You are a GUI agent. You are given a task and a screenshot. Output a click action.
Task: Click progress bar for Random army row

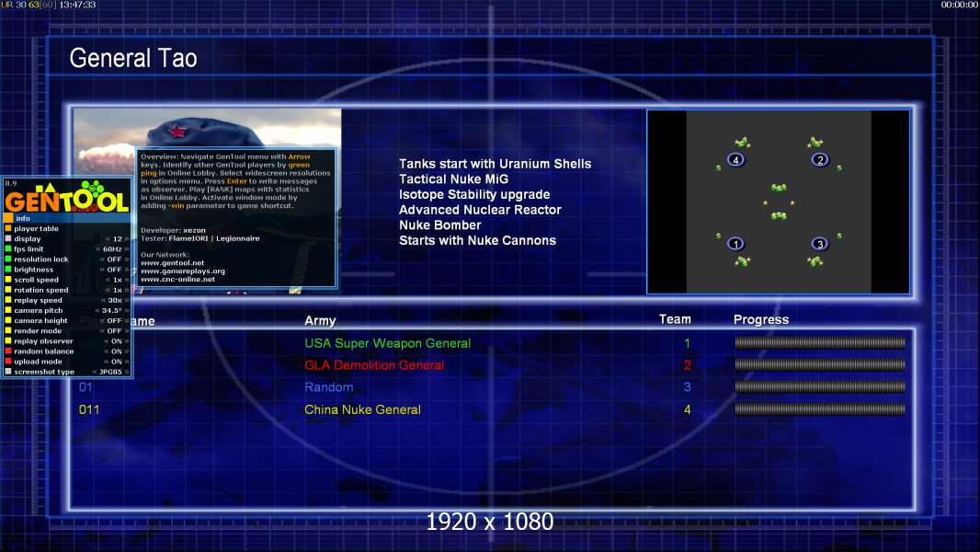coord(820,387)
